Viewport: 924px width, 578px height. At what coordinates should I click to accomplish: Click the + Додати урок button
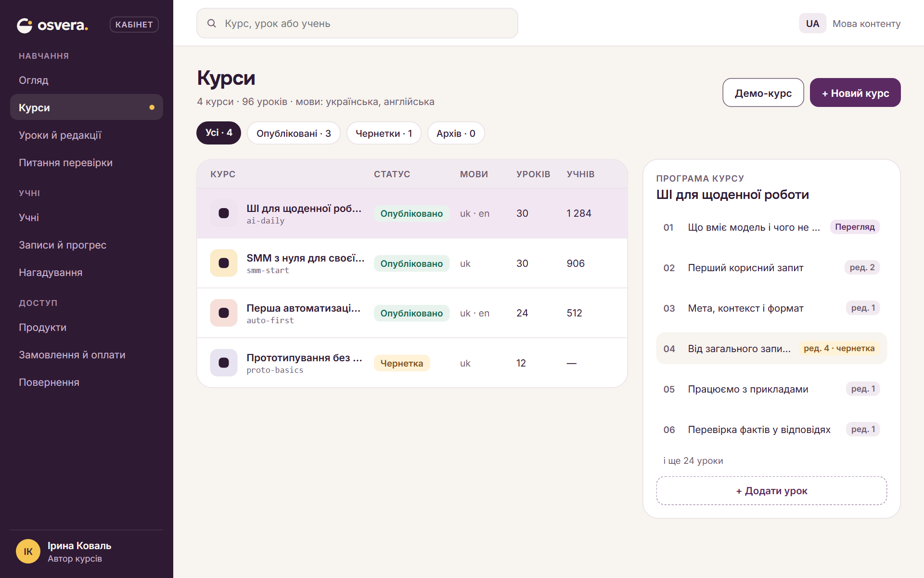point(771,491)
